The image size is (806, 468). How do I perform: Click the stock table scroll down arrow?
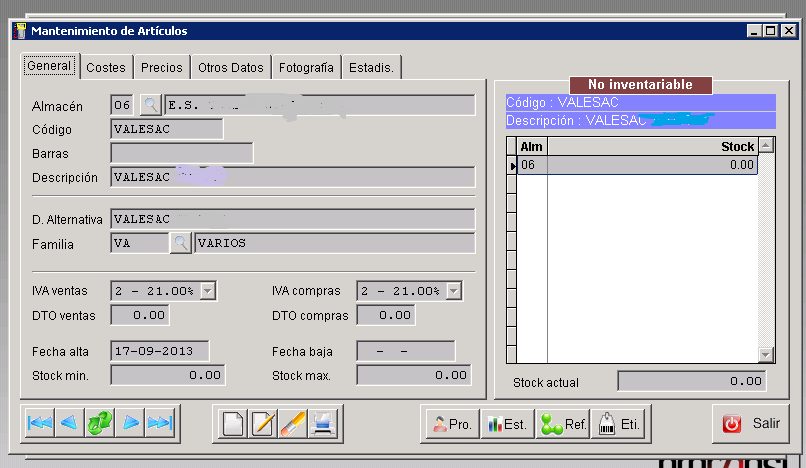[766, 354]
